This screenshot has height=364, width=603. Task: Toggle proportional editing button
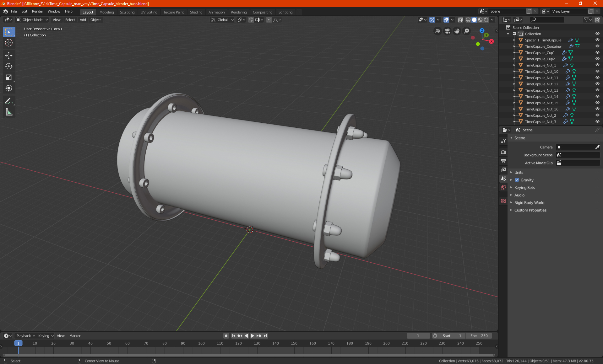(x=269, y=20)
